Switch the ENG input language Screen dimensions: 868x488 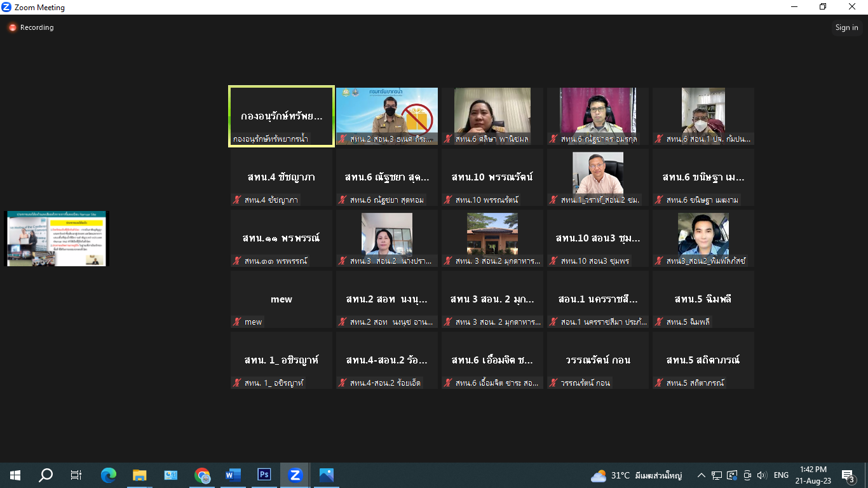pyautogui.click(x=781, y=475)
